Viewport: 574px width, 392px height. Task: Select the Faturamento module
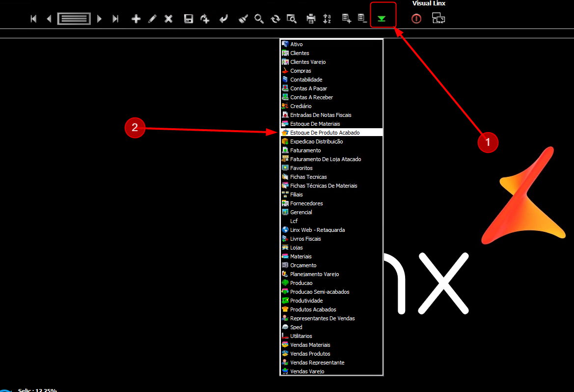[x=331, y=150]
